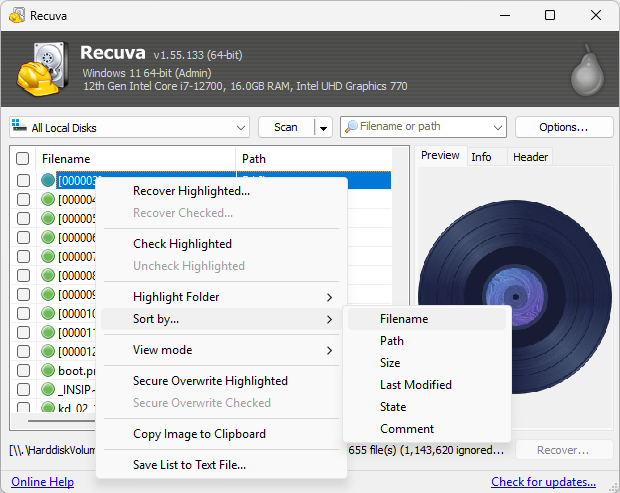This screenshot has width=620, height=493.
Task: Check the box for the [000008 row
Action: pos(23,275)
